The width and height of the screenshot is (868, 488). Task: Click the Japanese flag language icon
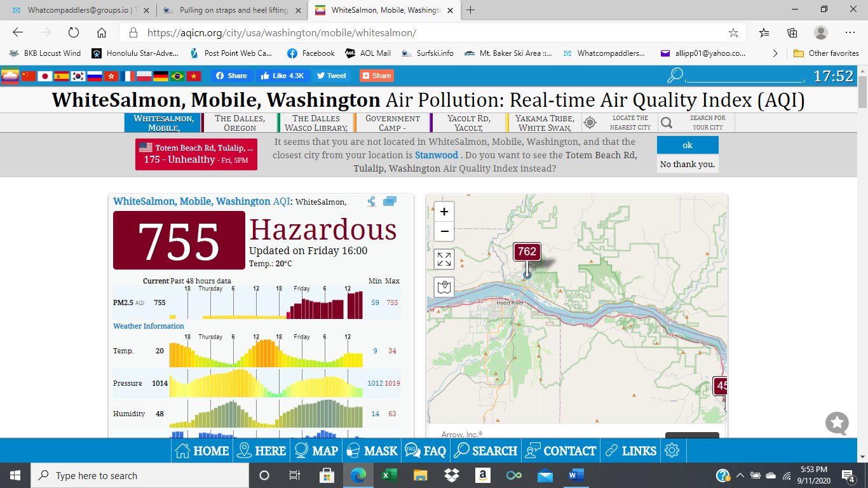pos(44,76)
